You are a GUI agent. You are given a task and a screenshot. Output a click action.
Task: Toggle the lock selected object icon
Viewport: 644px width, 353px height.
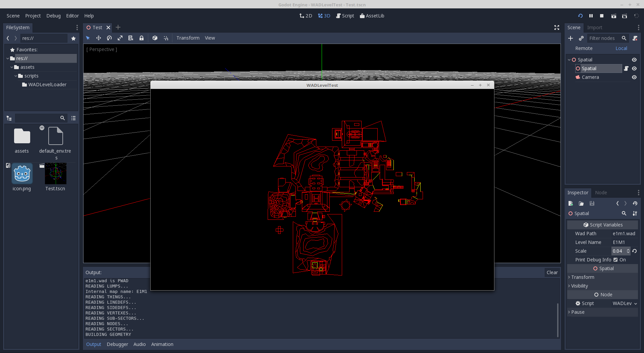pyautogui.click(x=142, y=38)
